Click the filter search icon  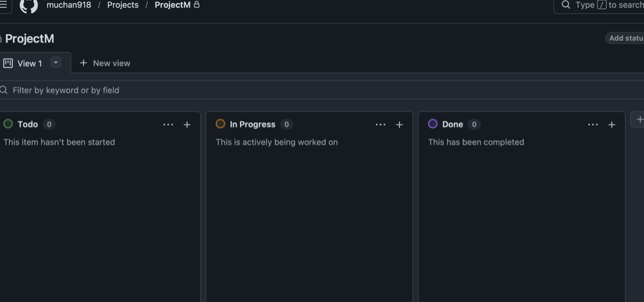(x=3, y=90)
